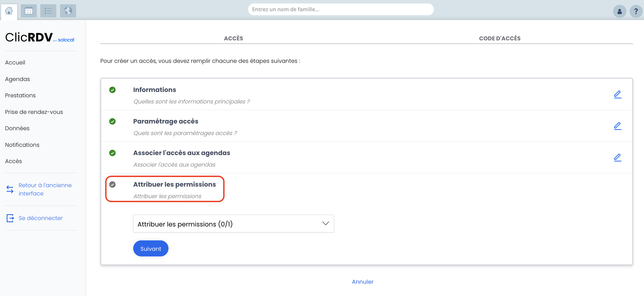Focus the family name search field

point(341,9)
